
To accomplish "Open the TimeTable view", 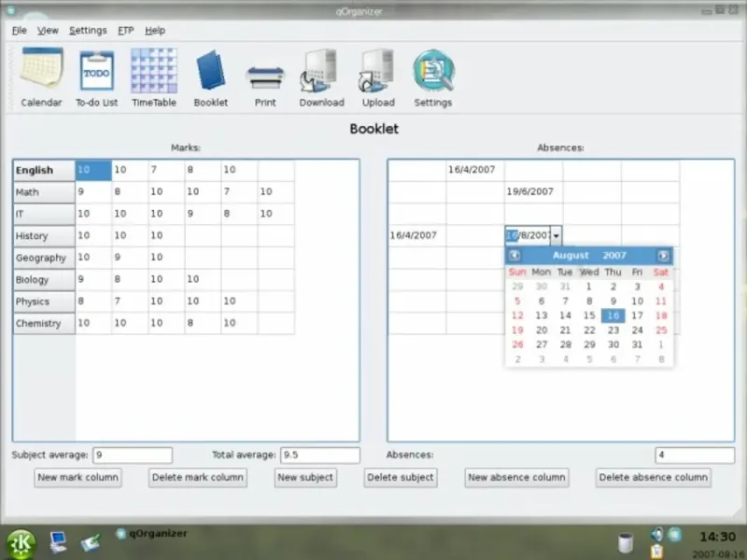I will tap(154, 77).
